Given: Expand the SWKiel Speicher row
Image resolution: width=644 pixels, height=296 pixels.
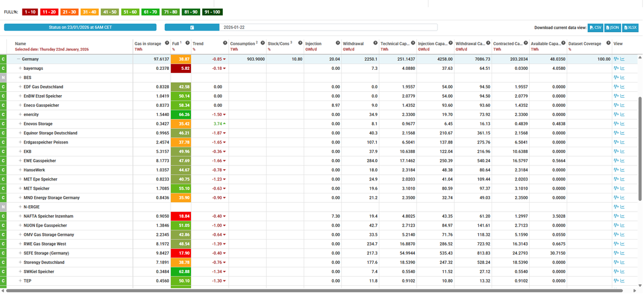Looking at the screenshot, I should (x=20, y=271).
